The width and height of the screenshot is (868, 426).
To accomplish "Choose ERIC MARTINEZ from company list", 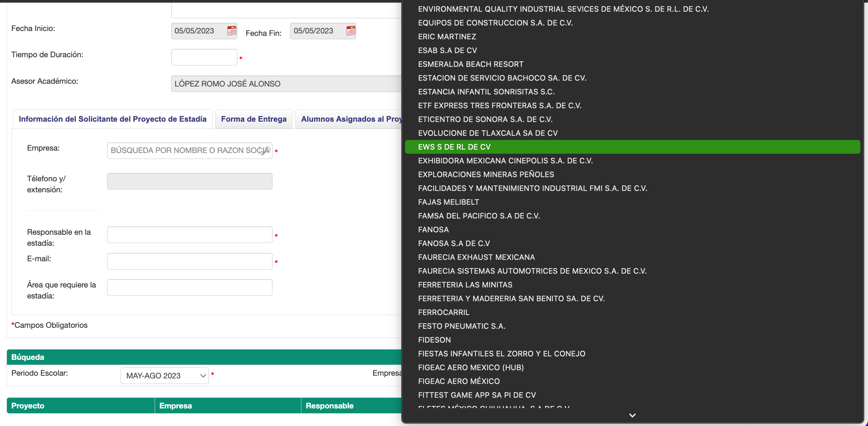I will pos(447,37).
